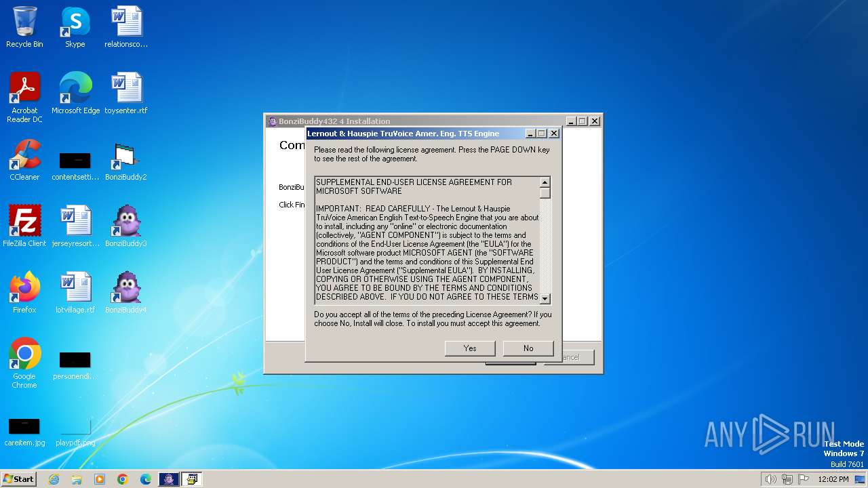Switch to the TruVoice setup taskbar button
This screenshot has width=868, height=488.
(x=192, y=479)
